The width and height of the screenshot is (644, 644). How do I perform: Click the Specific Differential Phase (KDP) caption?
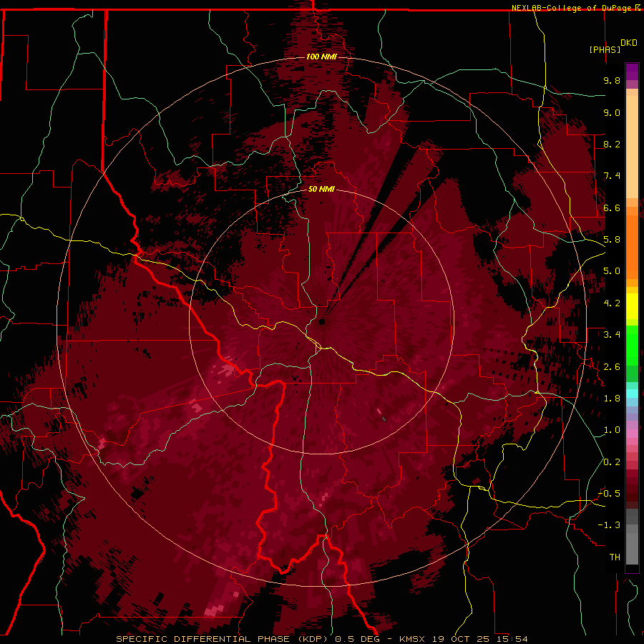(x=223, y=639)
